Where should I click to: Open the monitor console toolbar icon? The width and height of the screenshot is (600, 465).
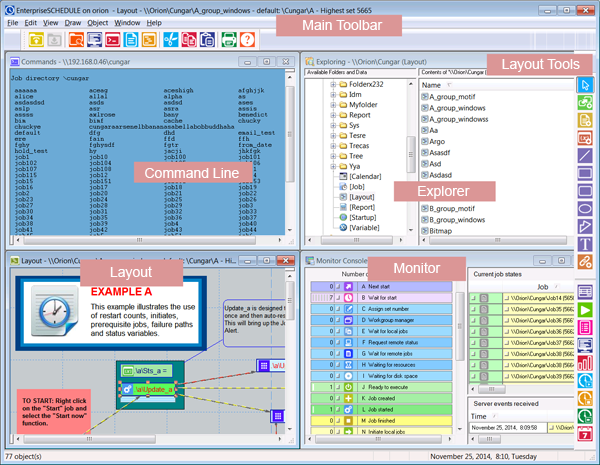pos(95,39)
